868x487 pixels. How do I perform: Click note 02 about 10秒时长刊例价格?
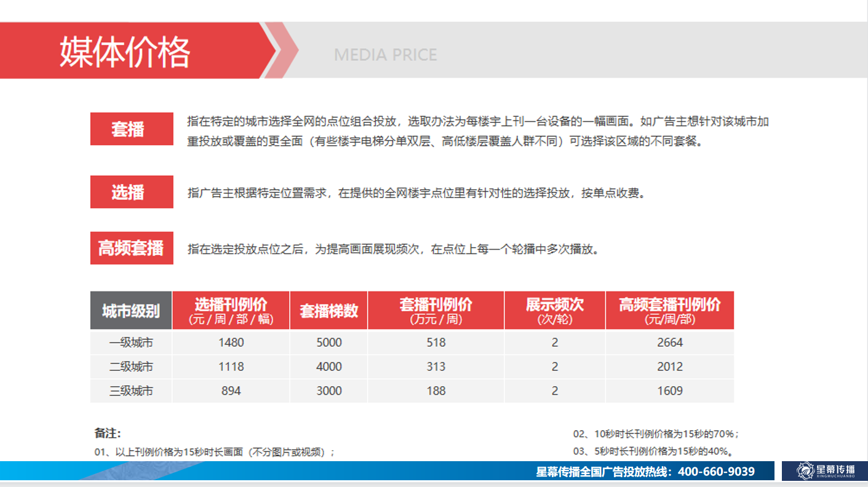click(x=656, y=434)
